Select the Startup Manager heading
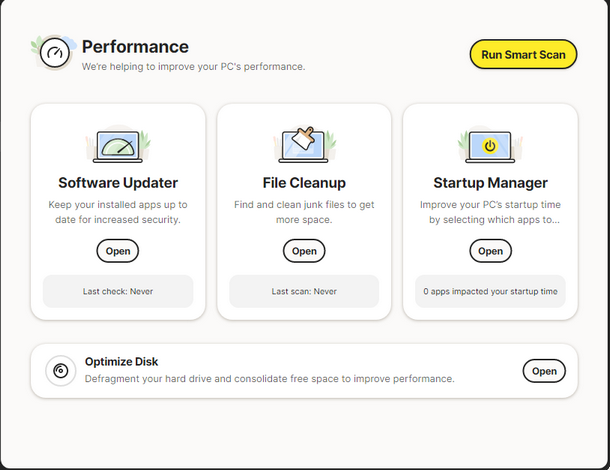The height and width of the screenshot is (470, 610). [x=490, y=183]
